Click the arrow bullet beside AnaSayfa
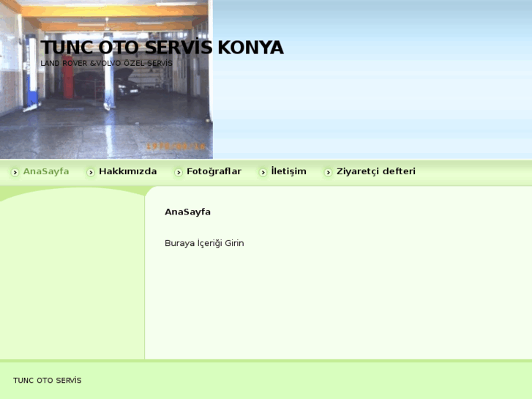Image resolution: width=532 pixels, height=399 pixels. (15, 173)
